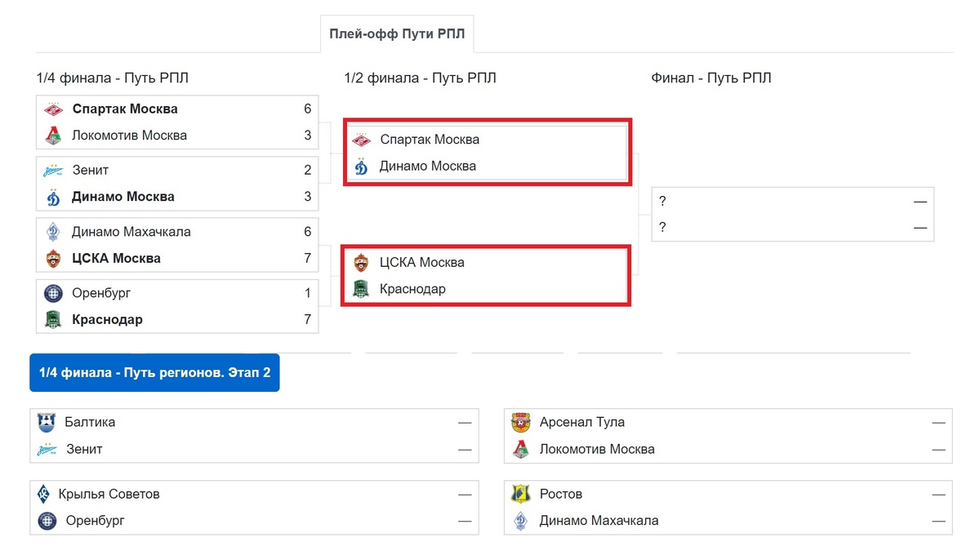The height and width of the screenshot is (551, 980).
Task: Click Zenit logo in quarterfinal bracket
Action: coord(54,171)
